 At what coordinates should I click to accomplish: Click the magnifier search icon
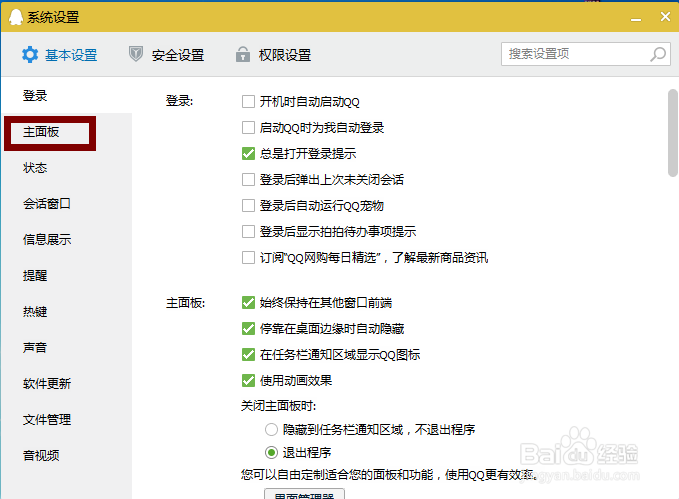[x=658, y=54]
